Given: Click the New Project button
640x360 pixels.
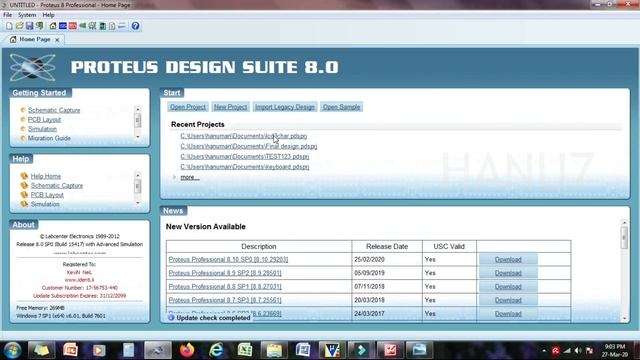Looking at the screenshot, I should click(231, 107).
